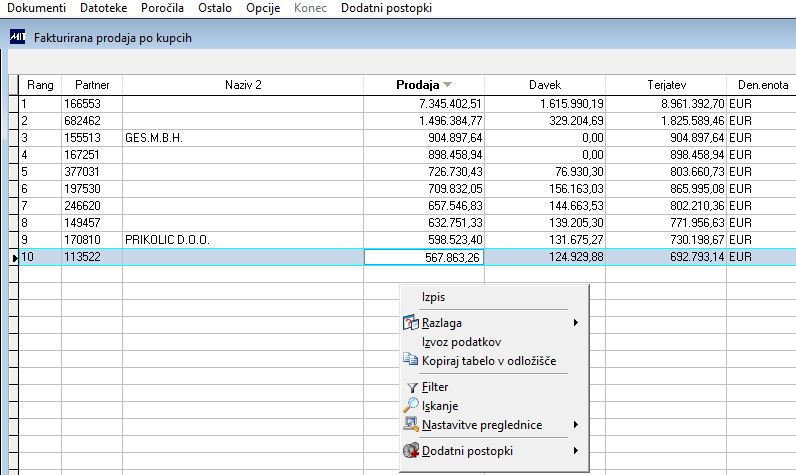Screen dimensions: 796x475
Task: Click the Davek column header
Action: tap(545, 85)
